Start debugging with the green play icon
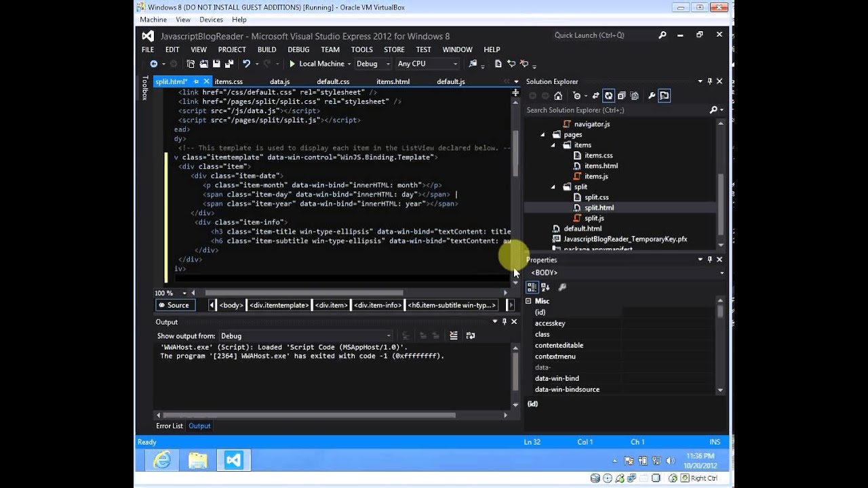868x488 pixels. 292,64
